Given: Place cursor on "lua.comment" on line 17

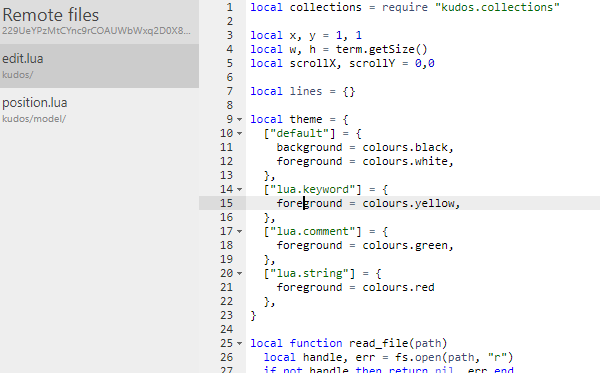Looking at the screenshot, I should pyautogui.click(x=312, y=231).
